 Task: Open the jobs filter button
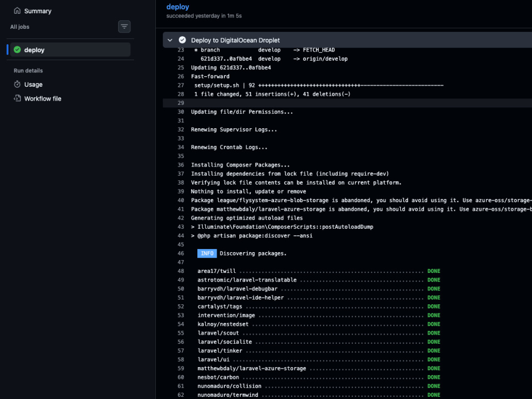(124, 27)
